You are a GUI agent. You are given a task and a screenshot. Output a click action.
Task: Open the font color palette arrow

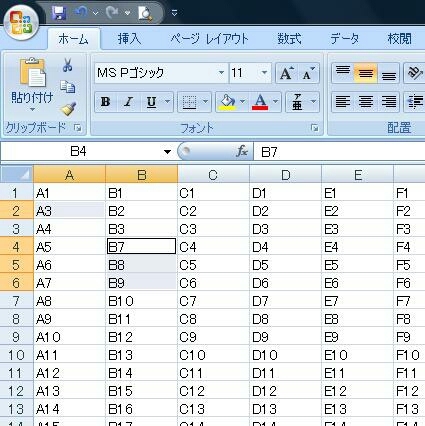tap(276, 102)
